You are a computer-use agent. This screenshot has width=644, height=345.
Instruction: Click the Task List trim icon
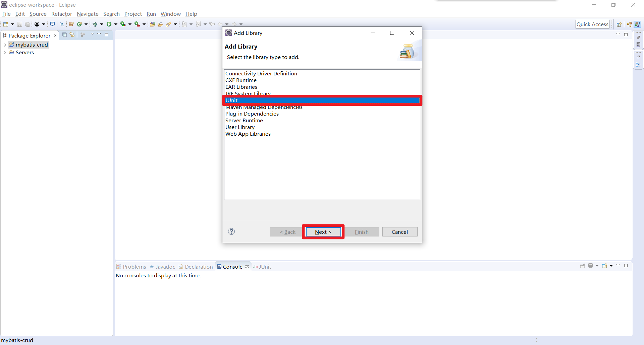click(x=638, y=45)
